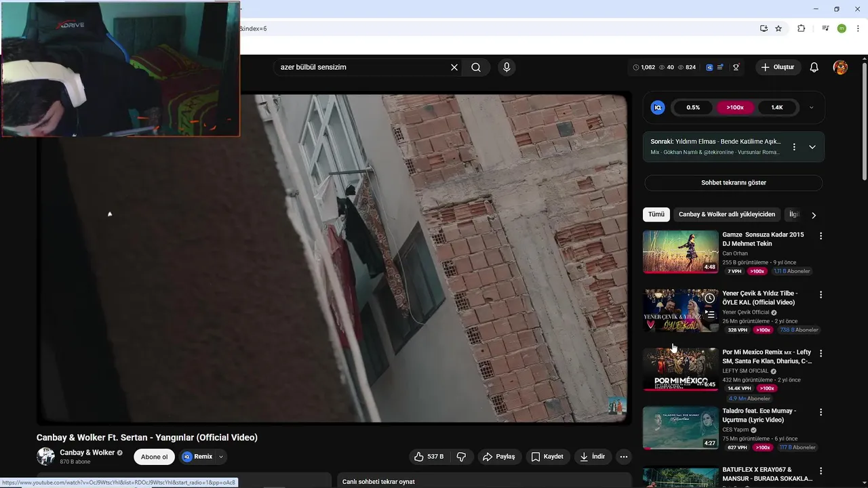
Task: Open LEFTY SM OFICIAL channel link
Action: coord(745,371)
